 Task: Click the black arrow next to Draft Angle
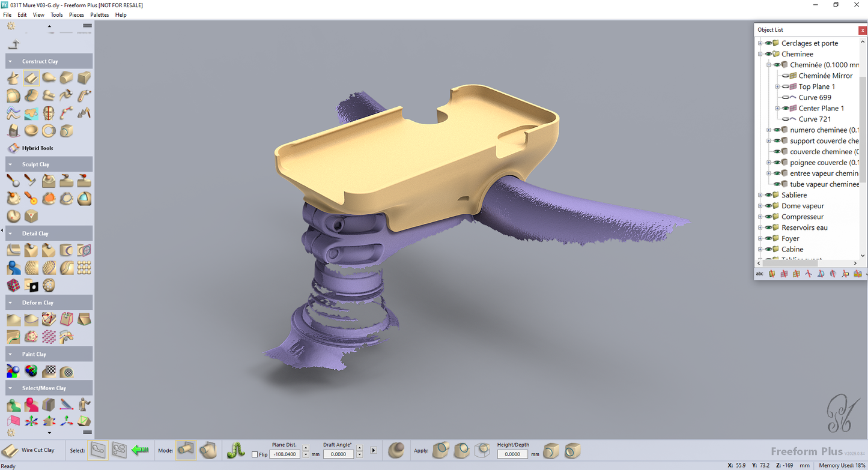point(374,450)
